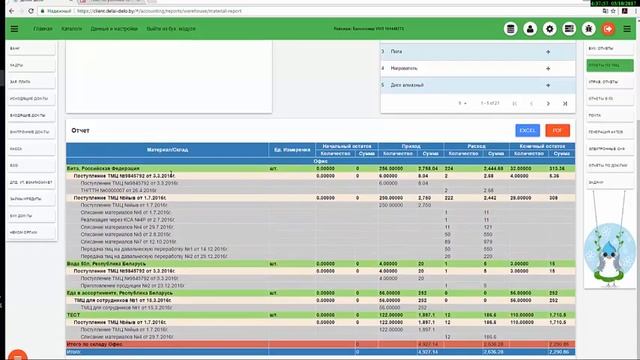Image resolution: width=640 pixels, height=360 pixels.
Task: Go to previous page of materials list
Action: (531, 104)
